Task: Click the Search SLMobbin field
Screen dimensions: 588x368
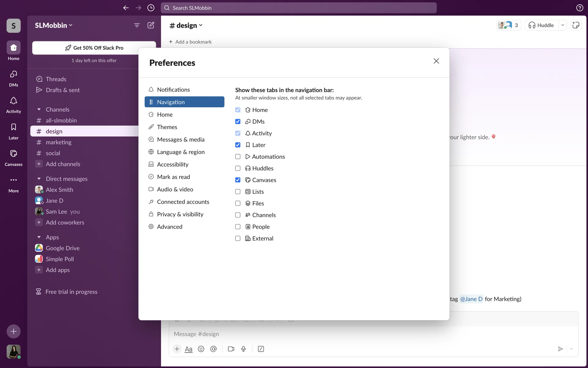Action: pyautogui.click(x=299, y=8)
